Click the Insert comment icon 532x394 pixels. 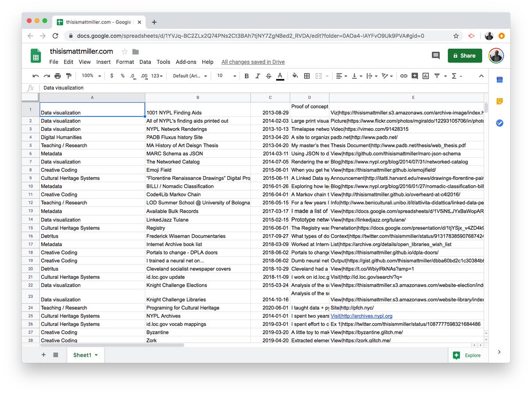415,76
